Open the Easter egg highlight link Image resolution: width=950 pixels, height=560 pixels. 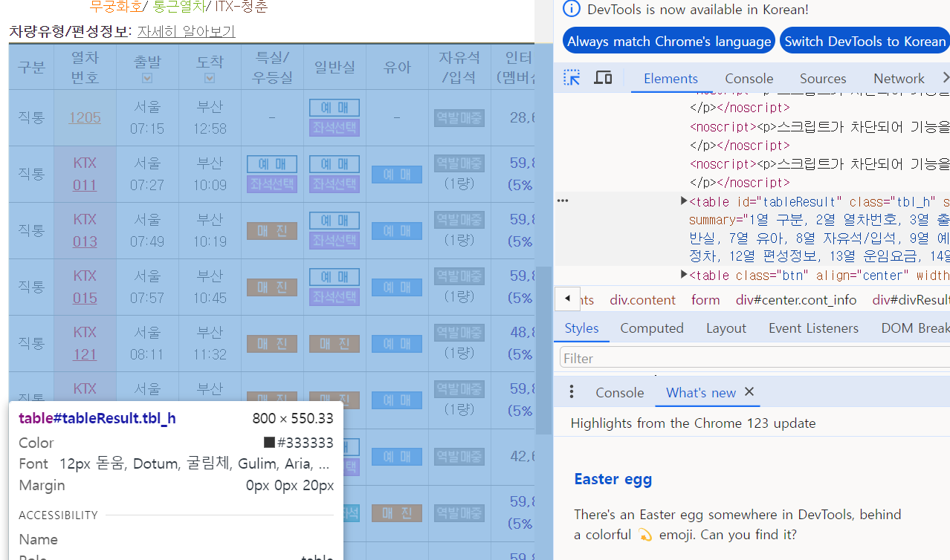click(613, 479)
